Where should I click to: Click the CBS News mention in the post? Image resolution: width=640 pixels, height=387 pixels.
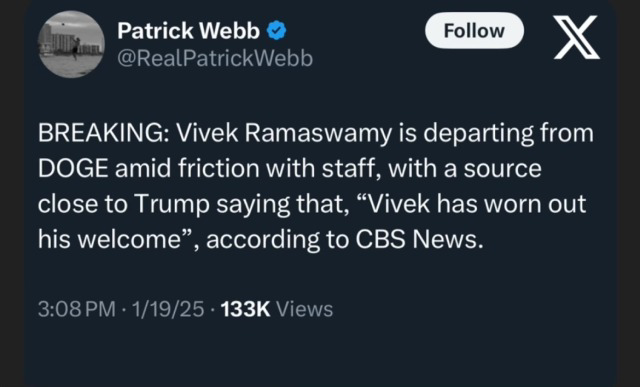[419, 239]
